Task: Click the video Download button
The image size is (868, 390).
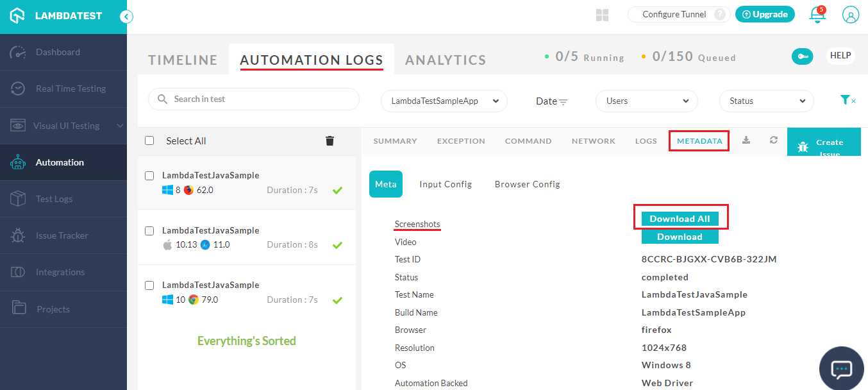Action: (x=680, y=237)
